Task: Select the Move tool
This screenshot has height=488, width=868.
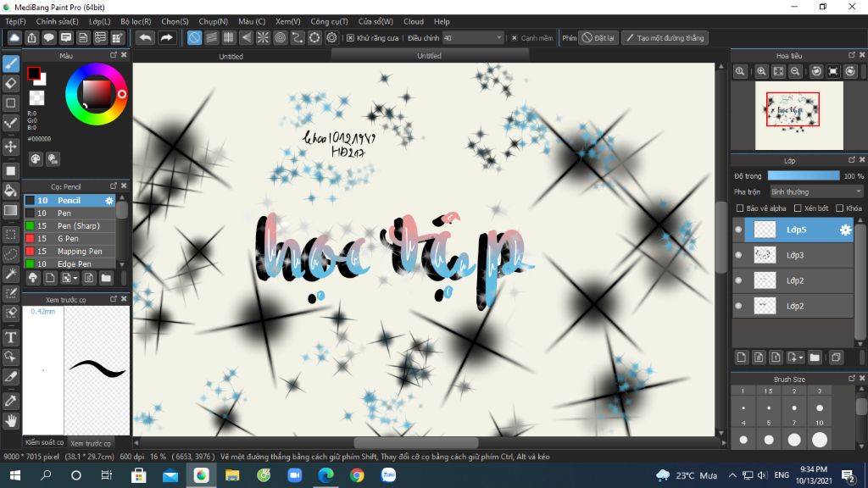Action: tap(10, 147)
